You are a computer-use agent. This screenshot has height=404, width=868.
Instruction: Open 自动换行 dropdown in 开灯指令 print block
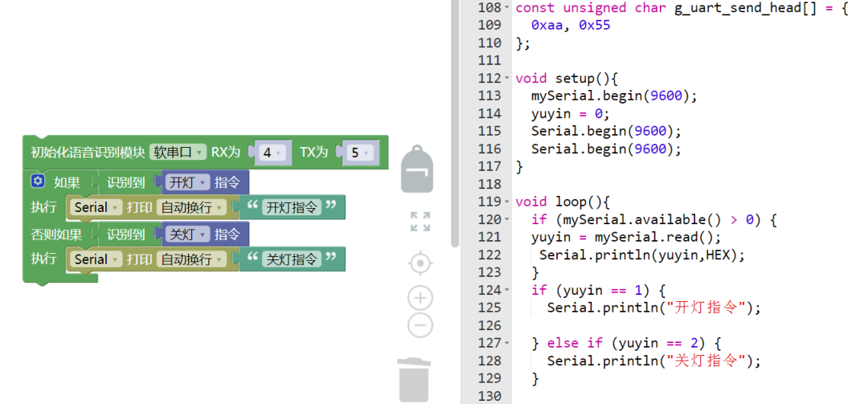[191, 207]
